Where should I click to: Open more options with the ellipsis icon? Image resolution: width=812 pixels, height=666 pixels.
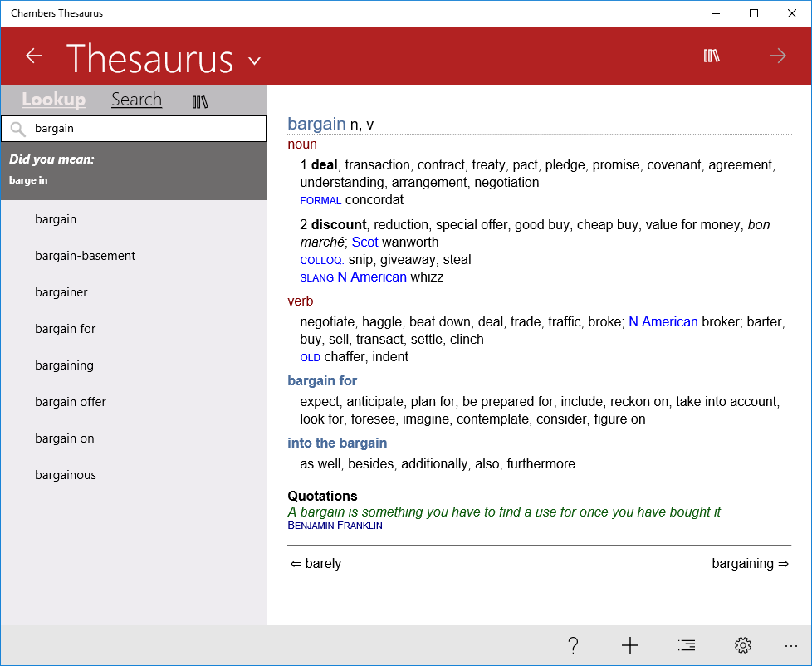pyautogui.click(x=790, y=645)
